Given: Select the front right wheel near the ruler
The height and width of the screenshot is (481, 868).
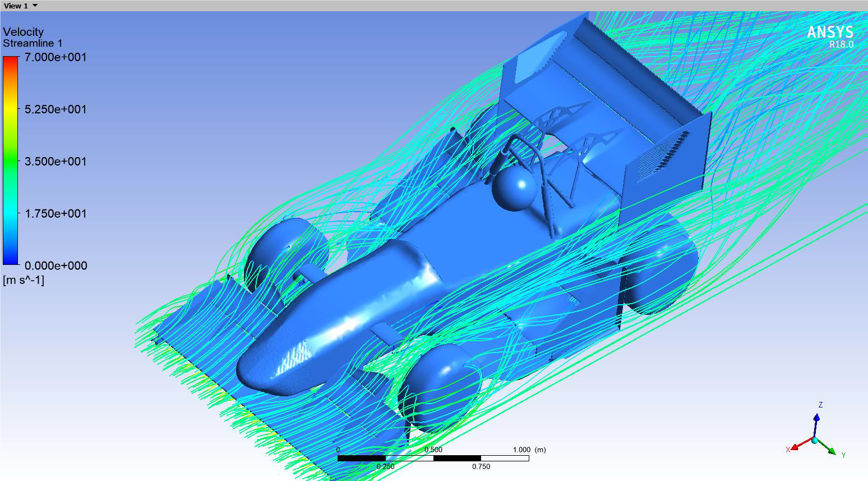Looking at the screenshot, I should point(442,386).
